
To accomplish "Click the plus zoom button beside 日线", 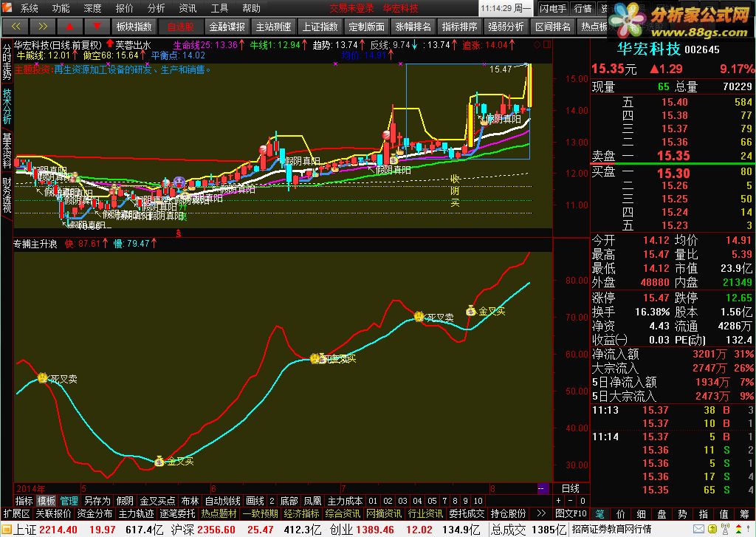I will coord(559,501).
